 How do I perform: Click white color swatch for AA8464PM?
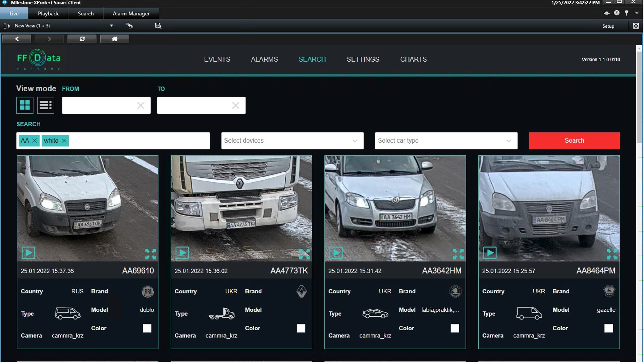pyautogui.click(x=609, y=328)
